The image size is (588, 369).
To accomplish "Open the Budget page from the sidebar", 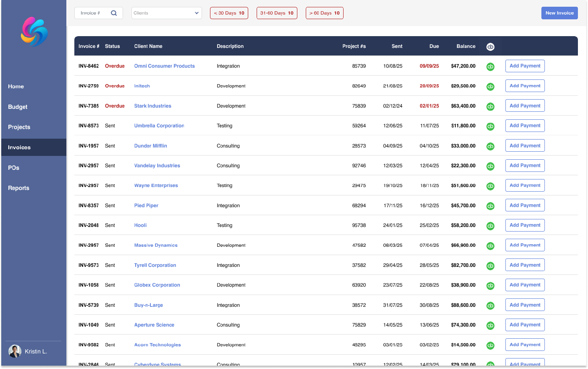I will [18, 107].
